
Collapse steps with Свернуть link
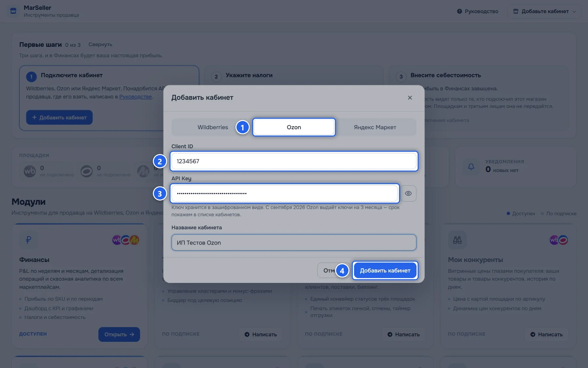point(100,44)
